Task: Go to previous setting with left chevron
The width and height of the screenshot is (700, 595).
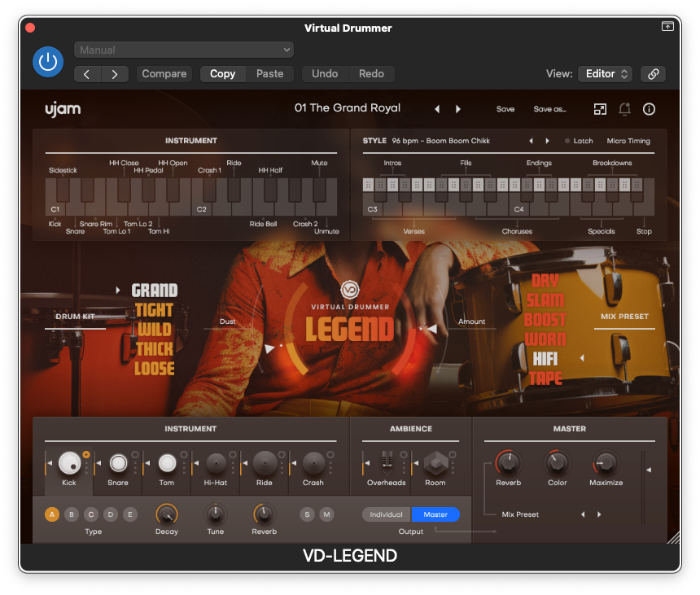Action: [x=88, y=74]
